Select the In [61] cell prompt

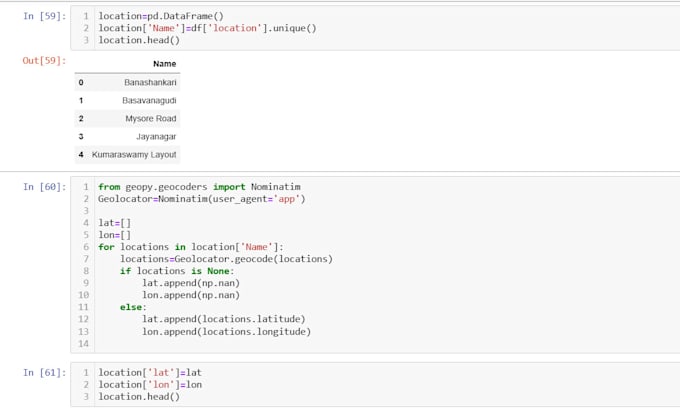tap(44, 372)
